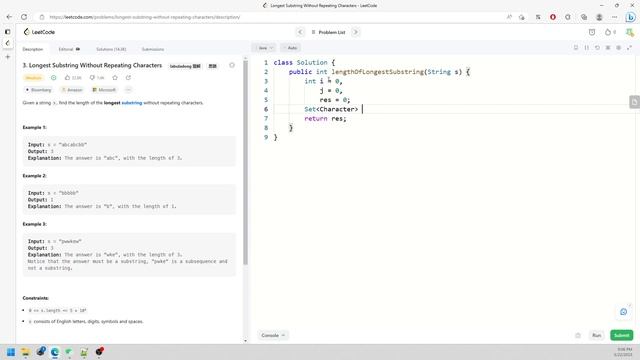Toggle the vertical tabs sidebar icon

click(x=7, y=31)
